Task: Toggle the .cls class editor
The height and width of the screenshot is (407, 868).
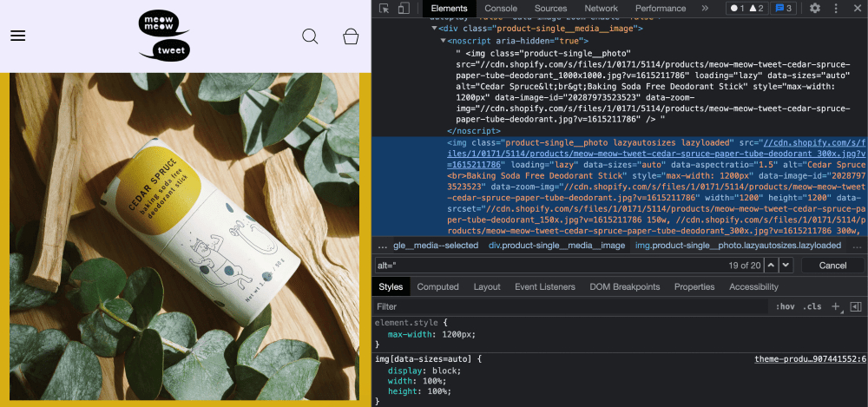Action: coord(812,307)
